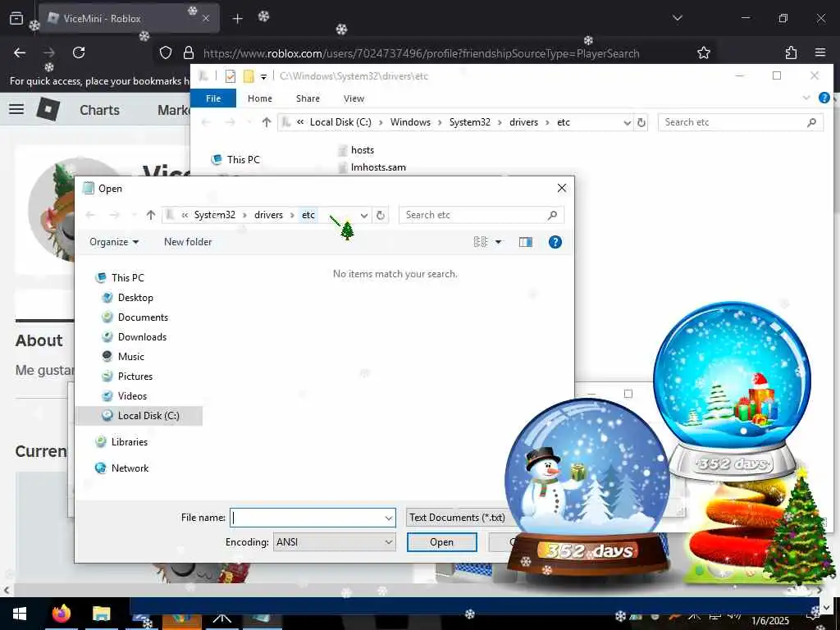Click Up arrow in Explorer window

pos(267,122)
